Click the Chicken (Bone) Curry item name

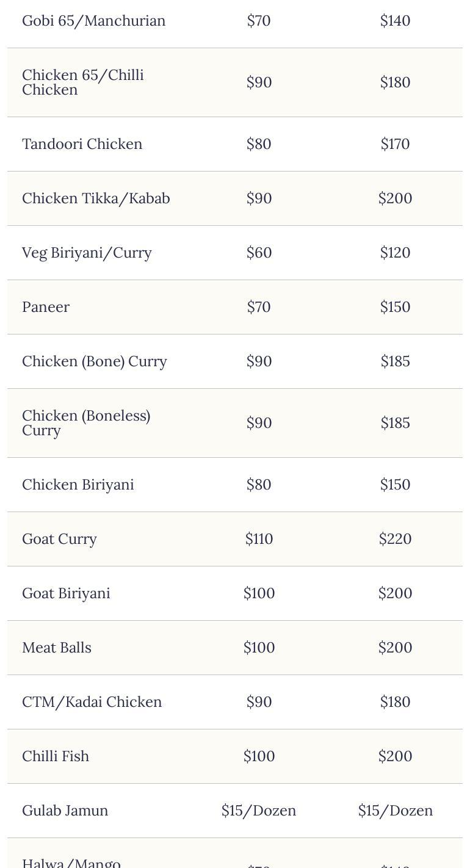point(95,361)
